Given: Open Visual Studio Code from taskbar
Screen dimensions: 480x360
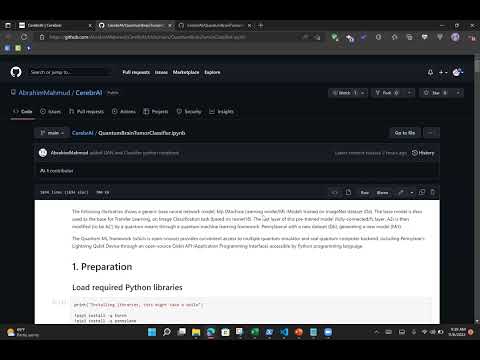Looking at the screenshot, I should tap(284, 332).
